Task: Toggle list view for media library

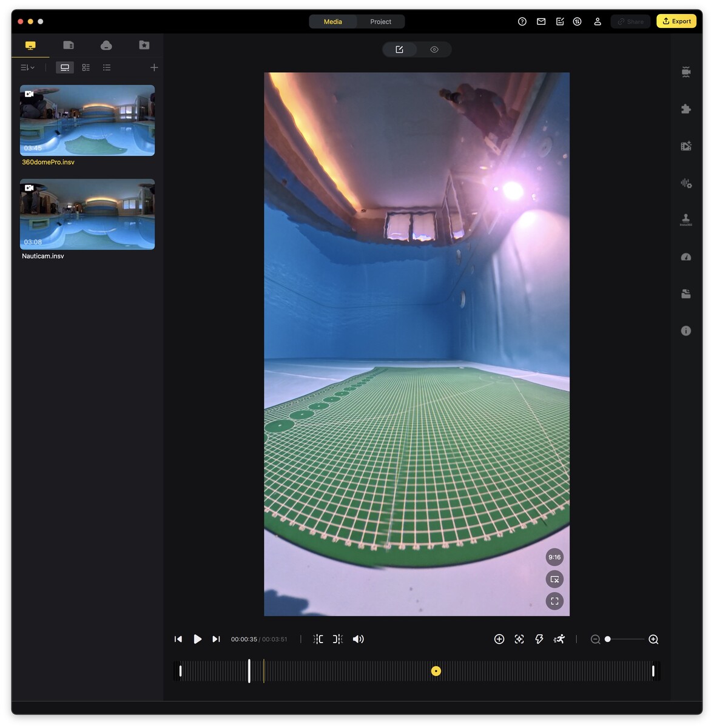Action: pyautogui.click(x=107, y=67)
